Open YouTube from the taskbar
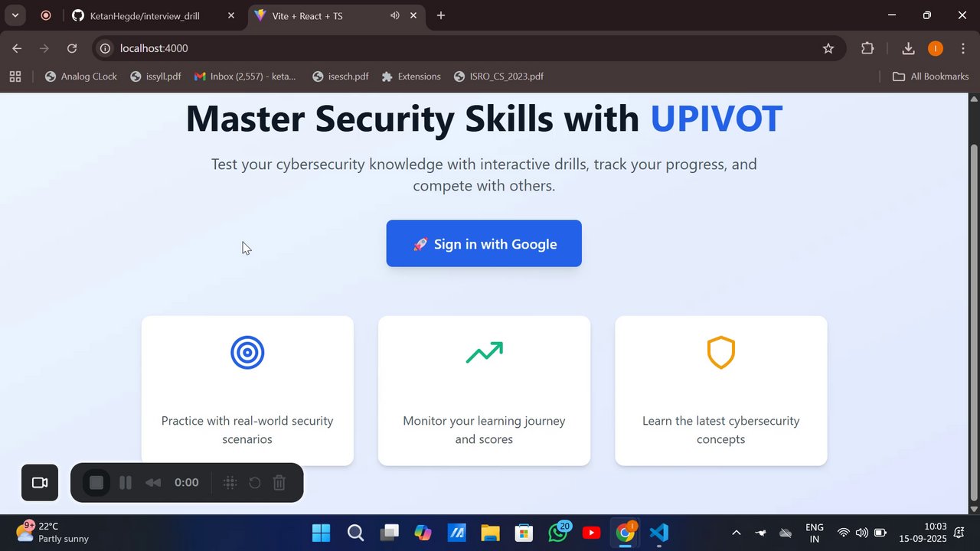 [x=591, y=533]
